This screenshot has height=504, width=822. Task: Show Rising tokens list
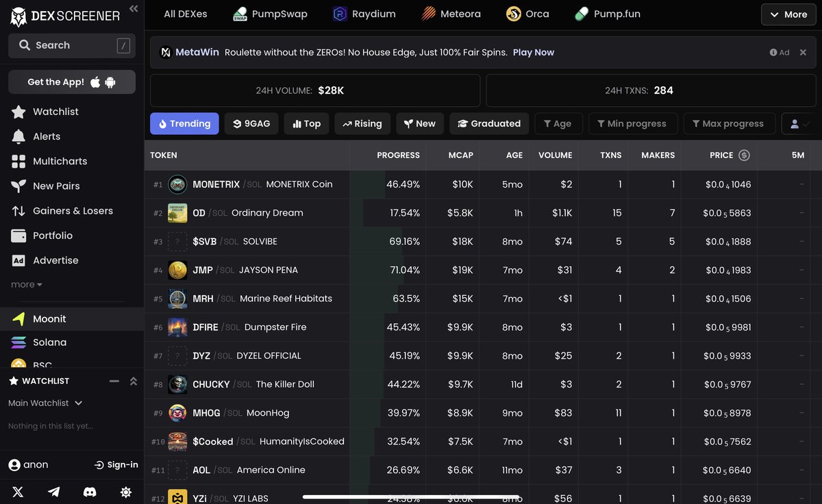coord(362,124)
